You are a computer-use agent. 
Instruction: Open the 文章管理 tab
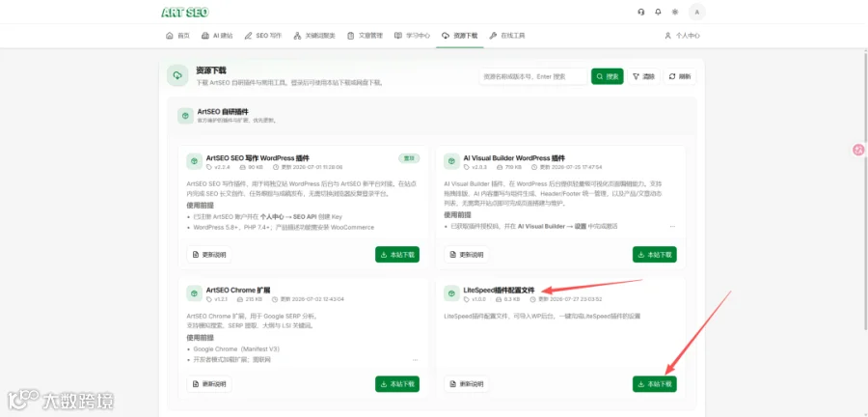tap(365, 36)
